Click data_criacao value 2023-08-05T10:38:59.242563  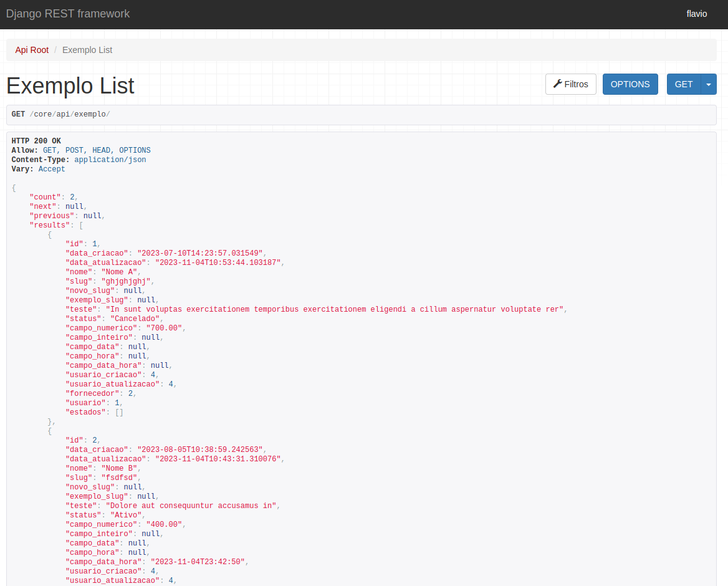coord(201,449)
